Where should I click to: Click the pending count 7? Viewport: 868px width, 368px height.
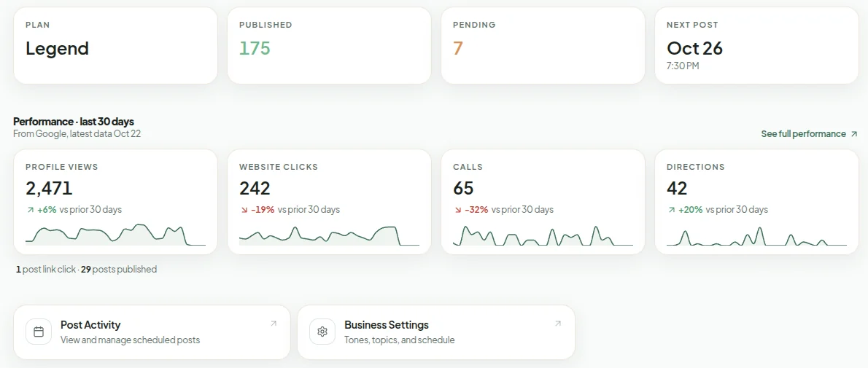tap(457, 48)
